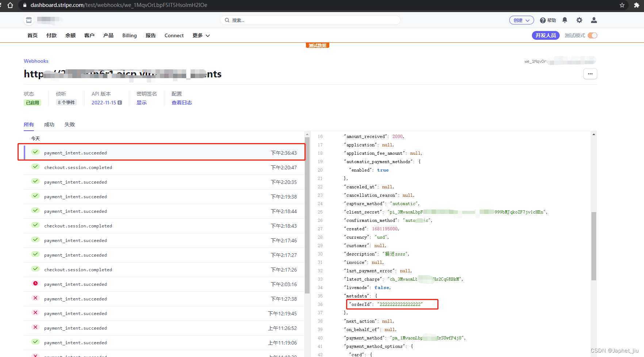Click the event list scrollbar

click(x=307, y=215)
